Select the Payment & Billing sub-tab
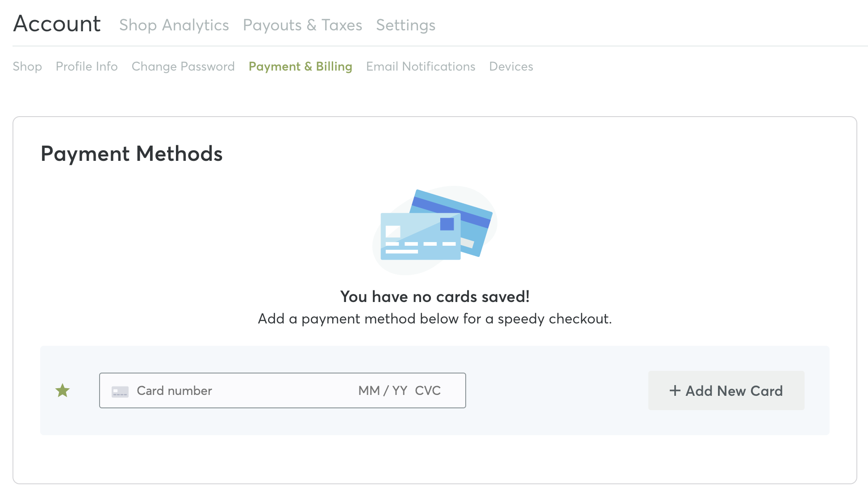Image resolution: width=868 pixels, height=495 pixels. (x=300, y=67)
